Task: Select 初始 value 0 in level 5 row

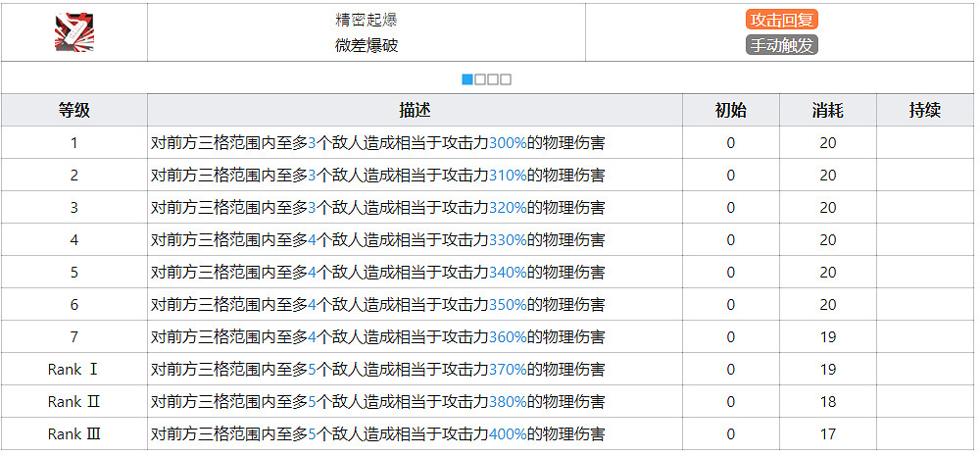Action: (731, 272)
